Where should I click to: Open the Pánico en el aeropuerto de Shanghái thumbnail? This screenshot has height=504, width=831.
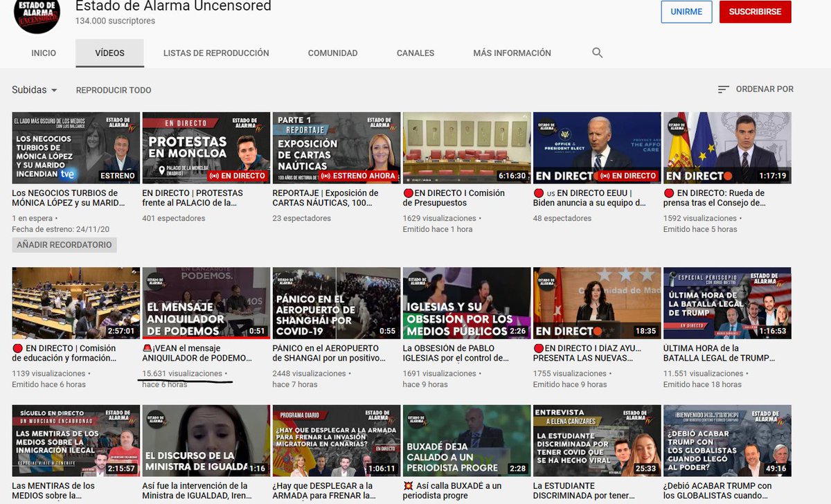point(337,303)
